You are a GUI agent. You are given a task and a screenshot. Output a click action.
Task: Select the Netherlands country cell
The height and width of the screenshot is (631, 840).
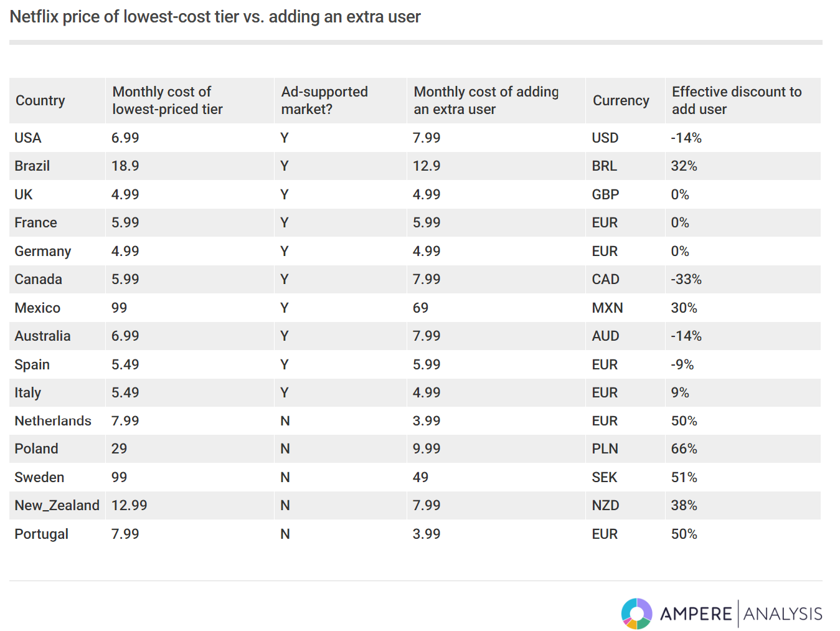[x=53, y=420]
